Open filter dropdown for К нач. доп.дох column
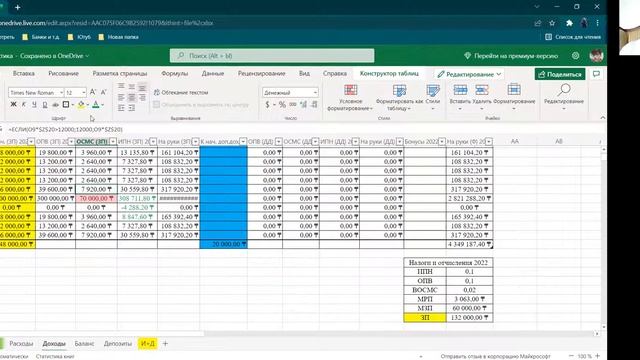This screenshot has height=360, width=640. click(x=243, y=141)
